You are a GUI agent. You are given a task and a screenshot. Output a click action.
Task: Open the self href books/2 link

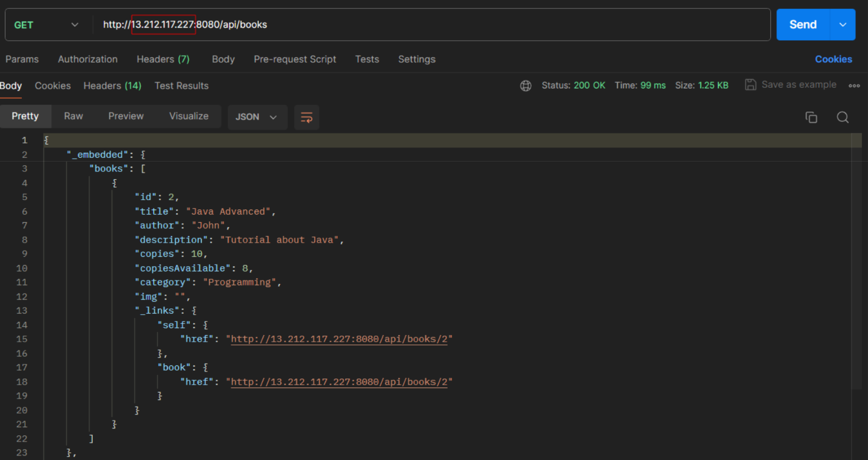[339, 339]
